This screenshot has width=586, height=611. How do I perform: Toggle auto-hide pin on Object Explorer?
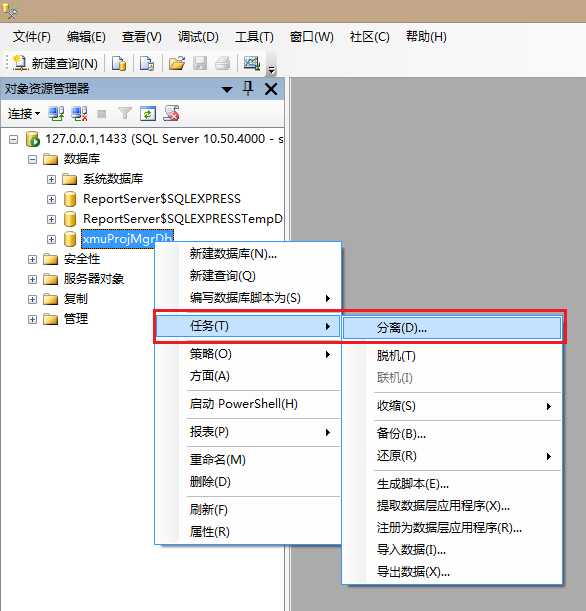click(x=248, y=88)
